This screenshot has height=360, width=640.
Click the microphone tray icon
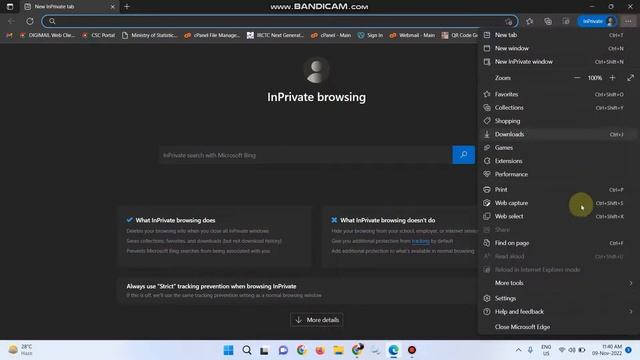coord(530,350)
